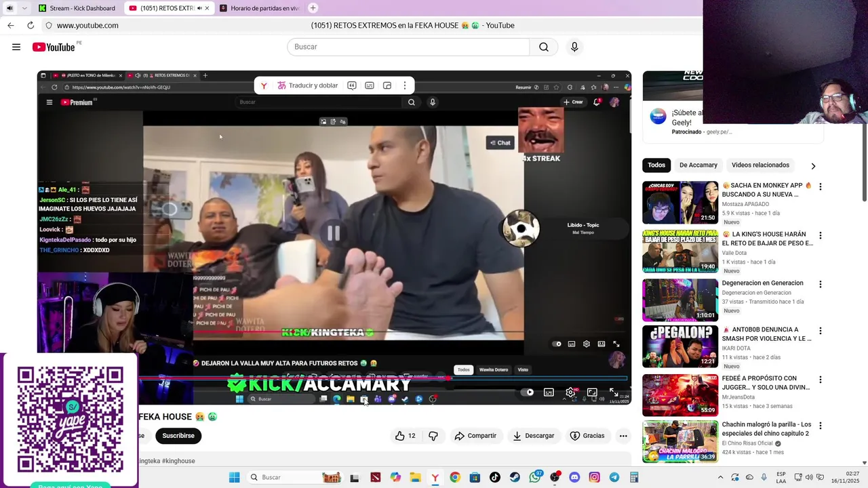The image size is (868, 488).
Task: Go to the YouTube home logo
Action: (x=54, y=47)
